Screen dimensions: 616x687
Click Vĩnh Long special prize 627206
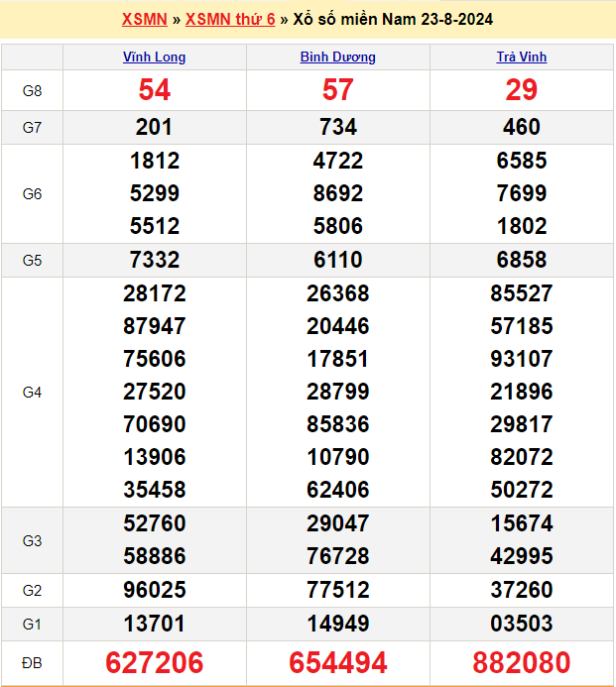pos(154,662)
